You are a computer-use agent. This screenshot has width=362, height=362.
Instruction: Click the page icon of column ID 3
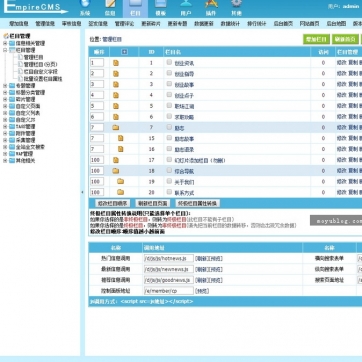(x=116, y=84)
